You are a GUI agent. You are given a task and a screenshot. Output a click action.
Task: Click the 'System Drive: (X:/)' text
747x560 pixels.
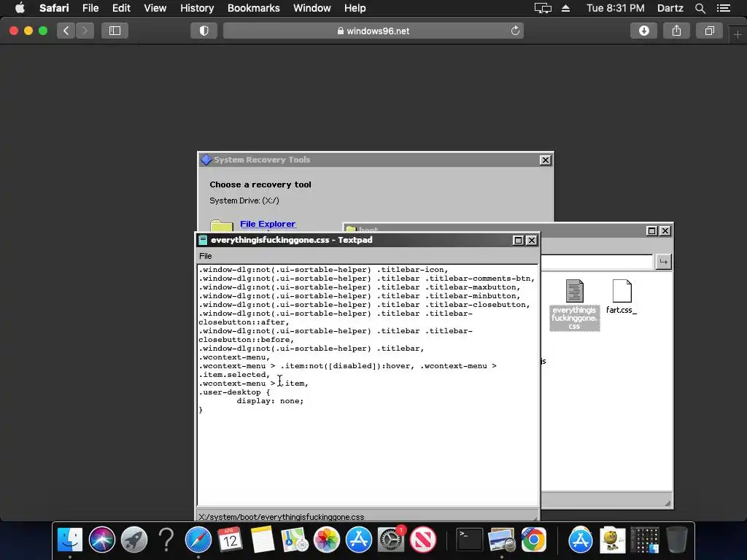click(x=244, y=201)
